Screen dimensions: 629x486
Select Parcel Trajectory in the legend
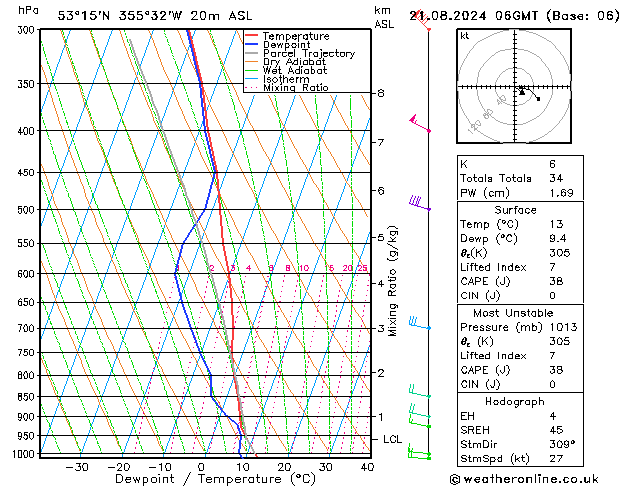point(308,54)
